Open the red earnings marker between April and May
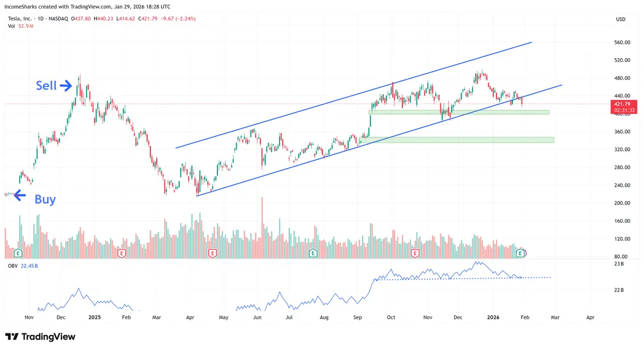 coord(213,252)
